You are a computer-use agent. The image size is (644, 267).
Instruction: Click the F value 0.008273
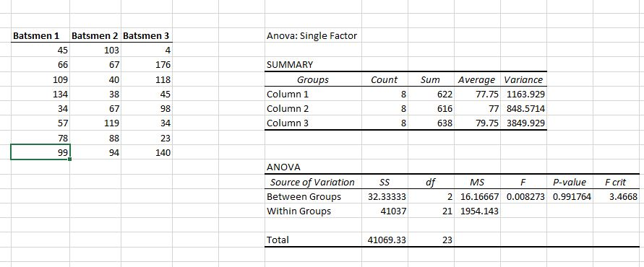pos(523,196)
